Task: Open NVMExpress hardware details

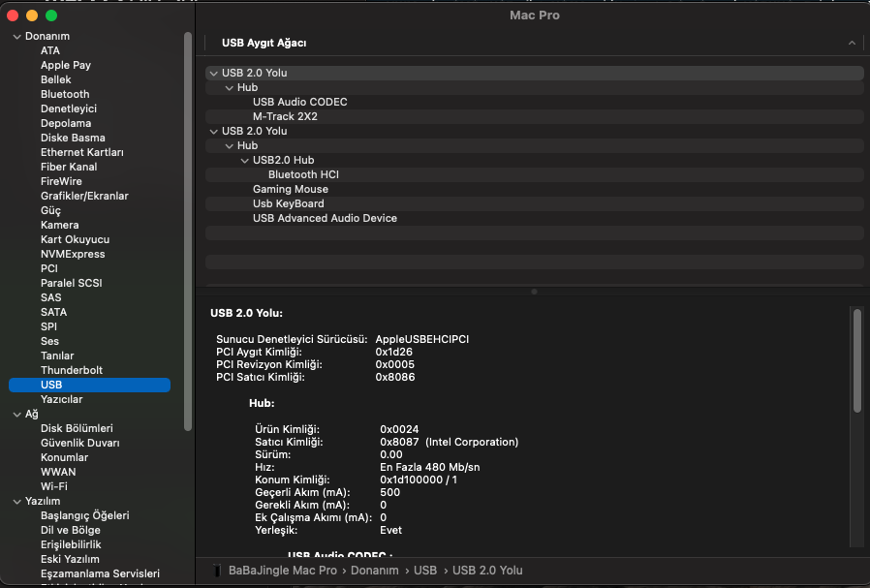Action: pos(73,254)
